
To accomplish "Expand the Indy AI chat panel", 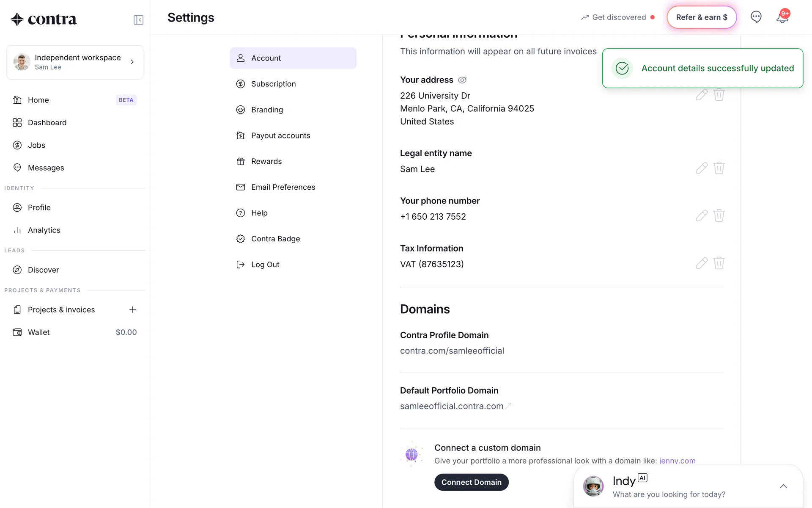I will (783, 486).
